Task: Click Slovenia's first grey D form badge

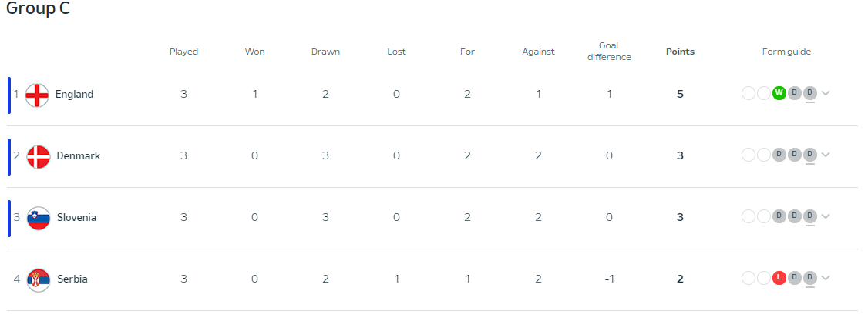Action: tap(779, 216)
